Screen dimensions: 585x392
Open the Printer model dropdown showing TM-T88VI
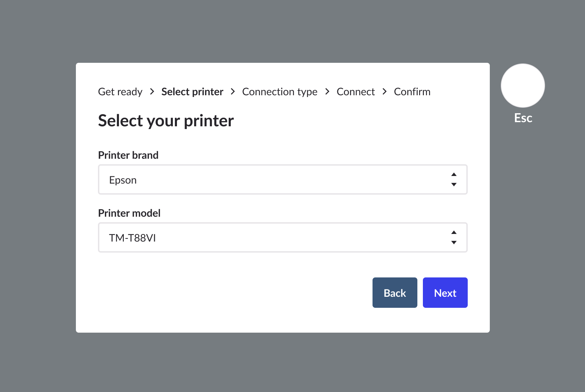pos(276,238)
